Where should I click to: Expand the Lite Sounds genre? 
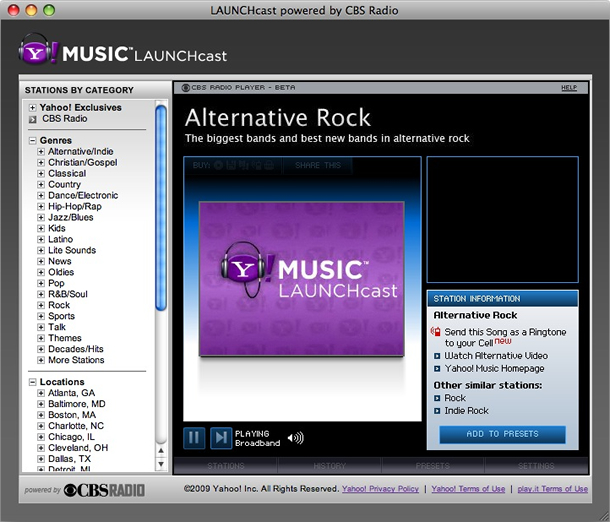click(41, 250)
